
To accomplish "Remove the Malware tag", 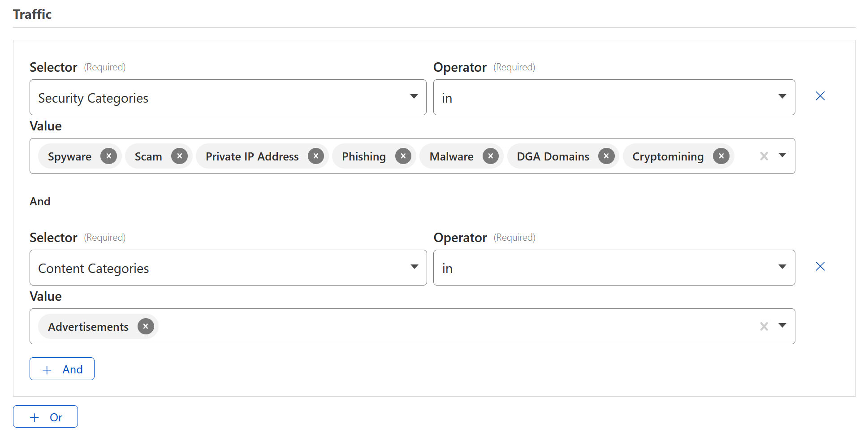I will 491,156.
